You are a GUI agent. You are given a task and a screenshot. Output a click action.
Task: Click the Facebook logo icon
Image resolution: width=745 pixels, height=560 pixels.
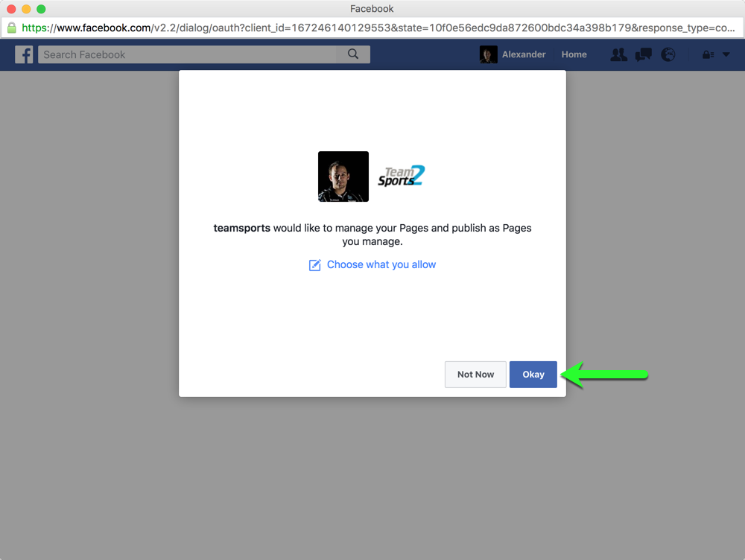tap(24, 54)
